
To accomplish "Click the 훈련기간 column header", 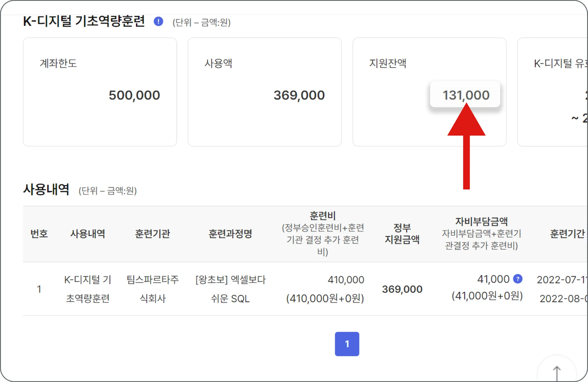I will pyautogui.click(x=567, y=234).
